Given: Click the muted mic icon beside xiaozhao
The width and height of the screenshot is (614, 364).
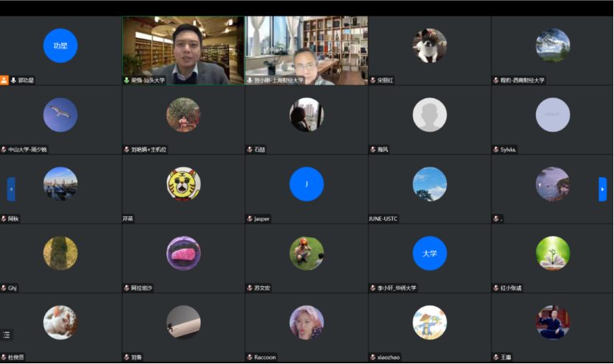Looking at the screenshot, I should point(373,357).
